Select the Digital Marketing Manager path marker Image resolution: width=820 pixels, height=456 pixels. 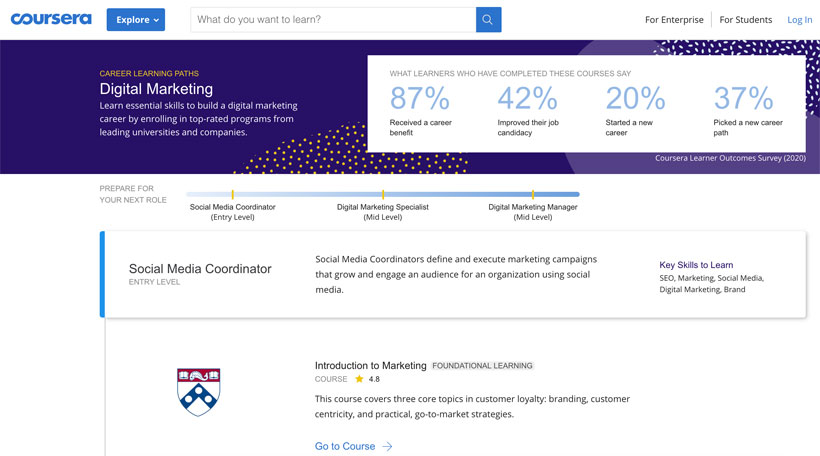tap(533, 195)
